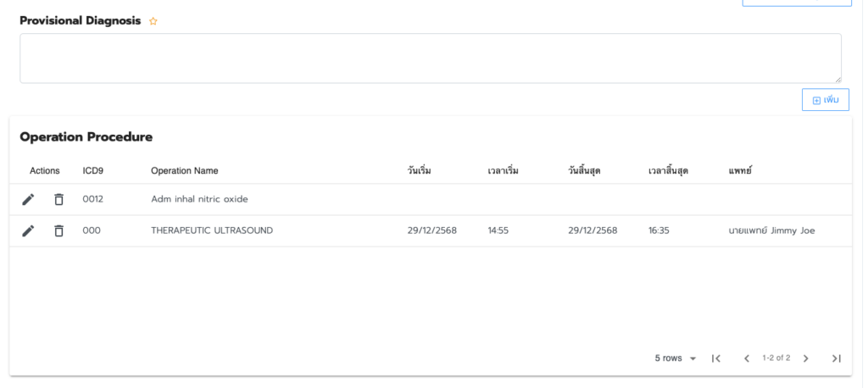Delete the Adm inhal nitric oxide procedure
868x388 pixels.
pos(58,199)
